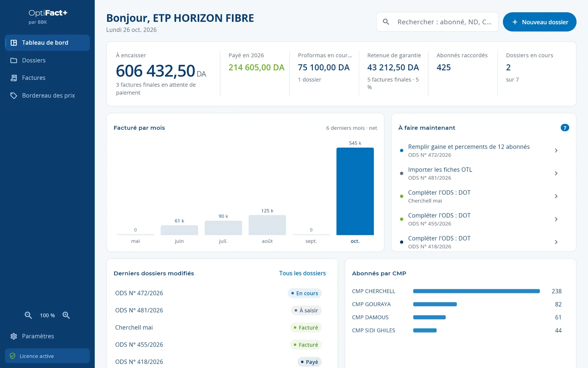Click the oct. bar in Facturé par mois
The image size is (588, 368).
355,191
